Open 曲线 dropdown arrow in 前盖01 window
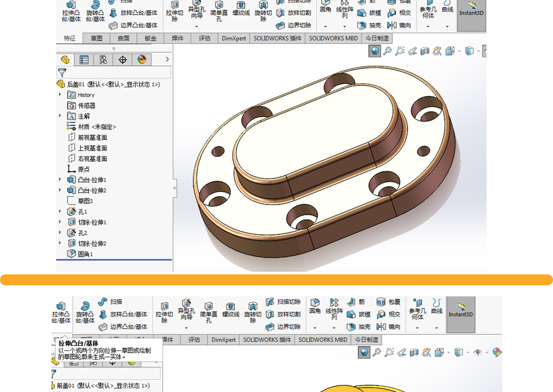 point(436,328)
